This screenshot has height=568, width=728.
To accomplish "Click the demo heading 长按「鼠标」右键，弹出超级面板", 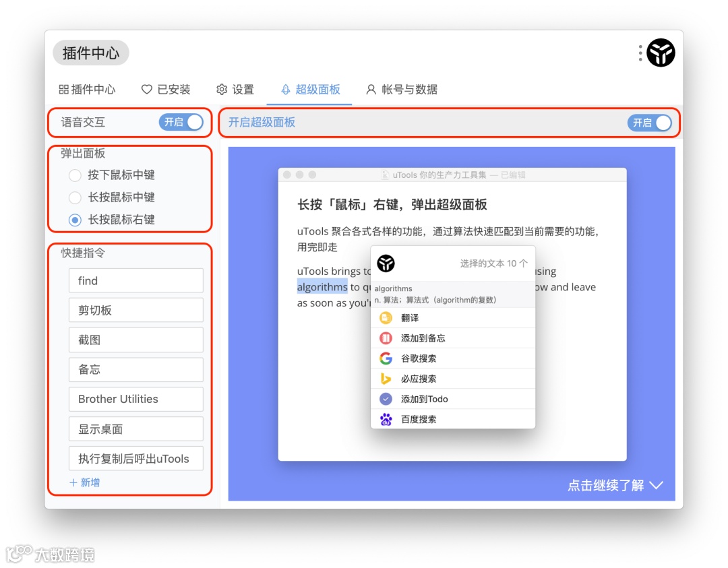I will (x=392, y=205).
